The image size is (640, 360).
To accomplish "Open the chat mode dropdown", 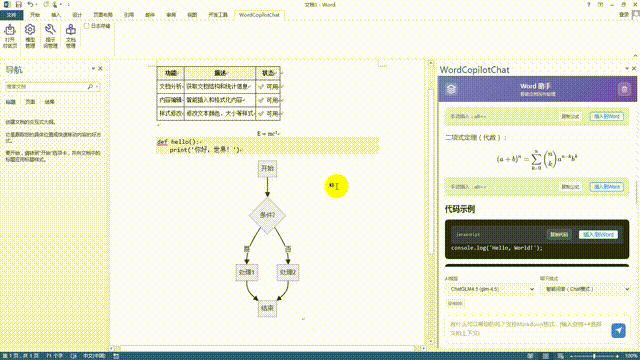I will (x=586, y=289).
